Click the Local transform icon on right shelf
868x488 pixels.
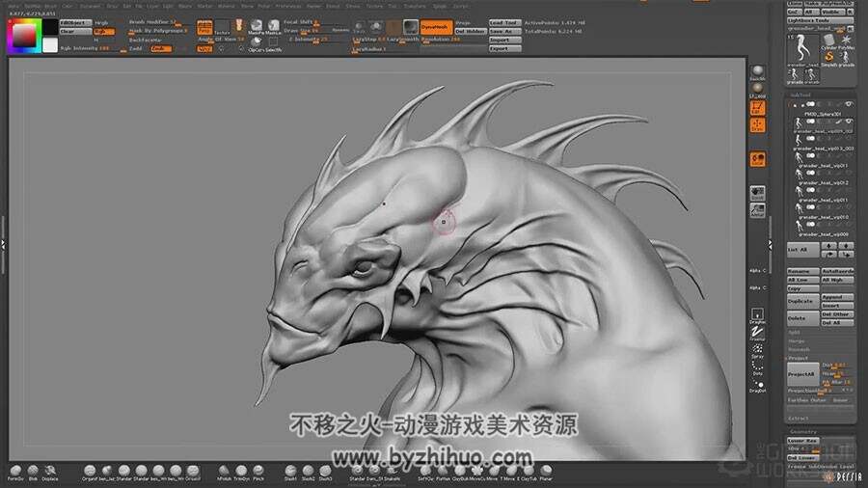click(757, 159)
